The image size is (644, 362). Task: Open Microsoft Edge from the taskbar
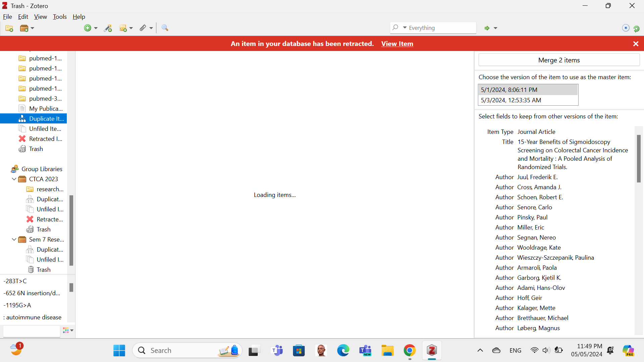[x=343, y=350]
